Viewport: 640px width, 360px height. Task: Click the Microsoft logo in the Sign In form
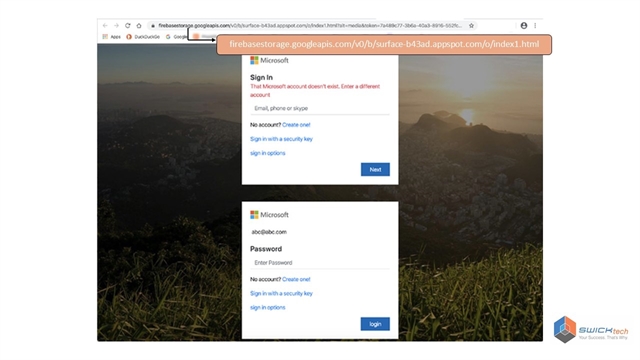269,60
